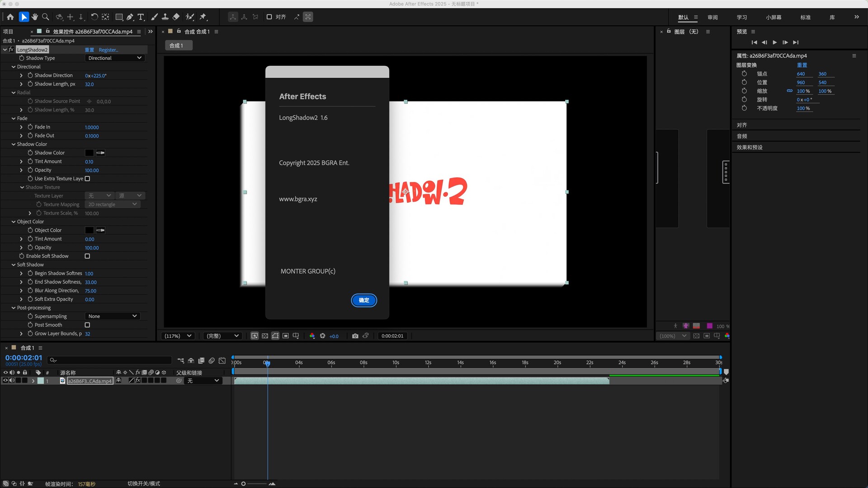Switch to the 学习 workspace tab
The image size is (868, 488).
pyautogui.click(x=741, y=17)
